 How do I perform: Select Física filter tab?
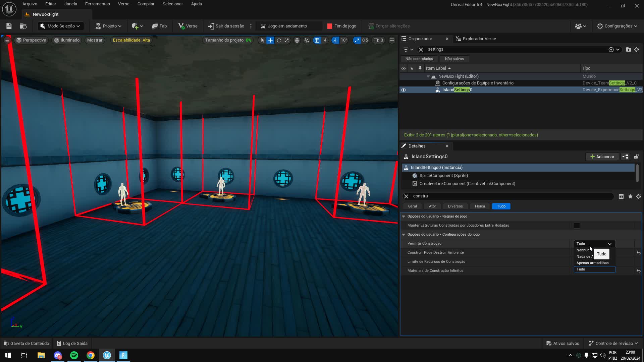click(x=480, y=206)
